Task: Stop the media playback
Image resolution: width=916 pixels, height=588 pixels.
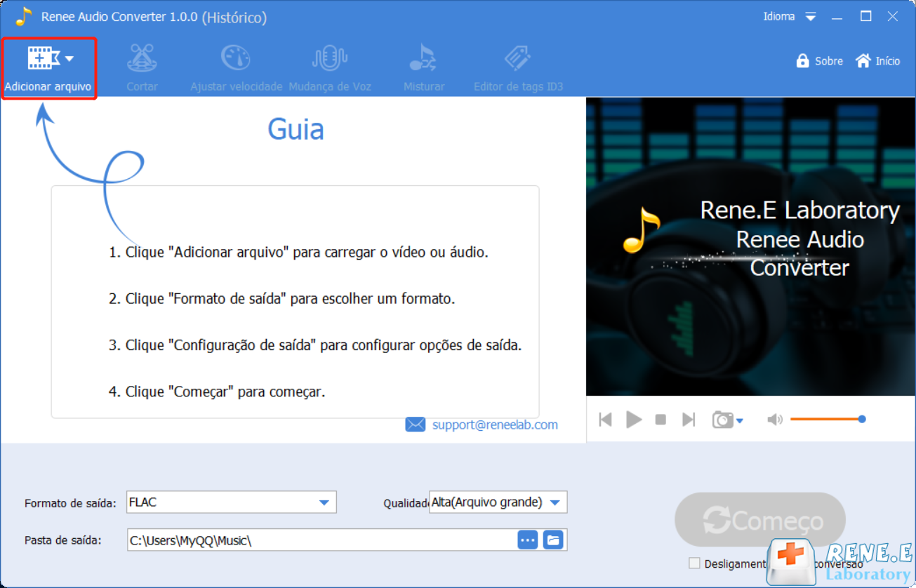Action: point(661,420)
